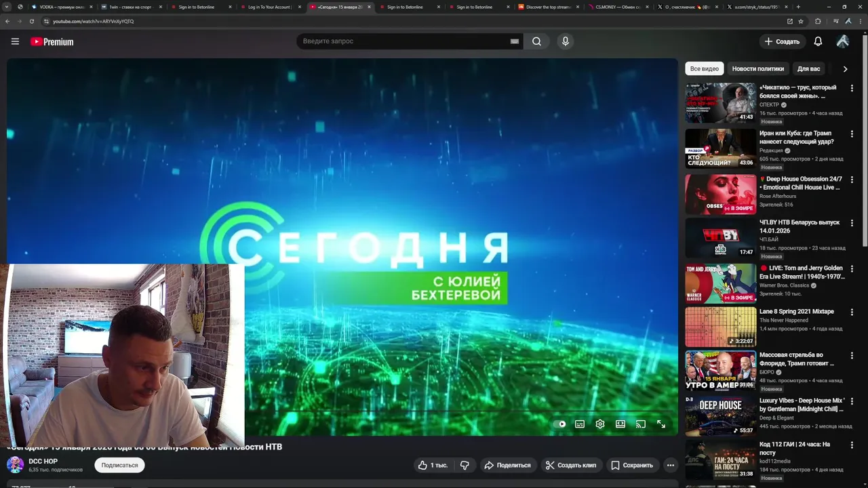The image size is (868, 488).
Task: Enter fullscreen mode
Action: [x=661, y=424]
